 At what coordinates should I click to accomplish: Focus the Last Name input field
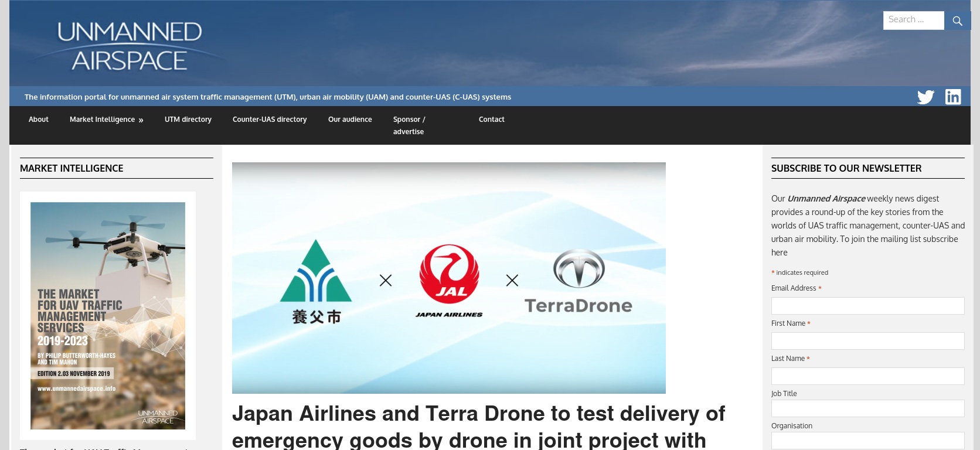(x=867, y=376)
